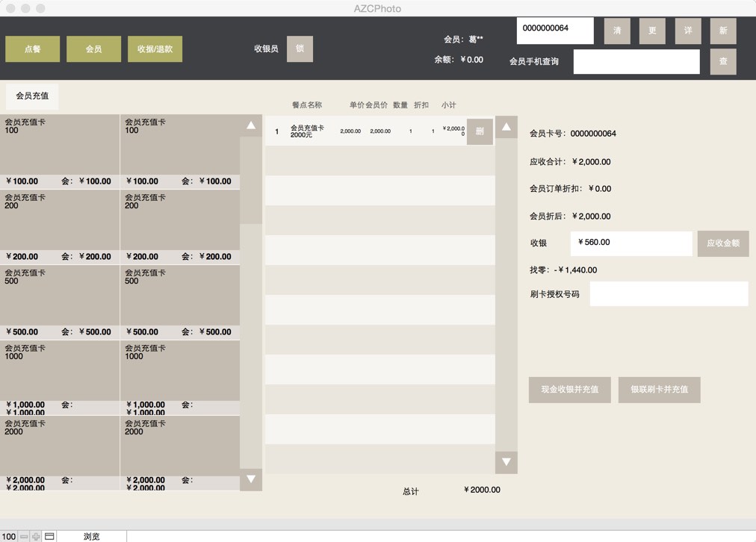Choose the left 会员充值卡 200 card
Screen dimensions: 756x542
pos(60,226)
